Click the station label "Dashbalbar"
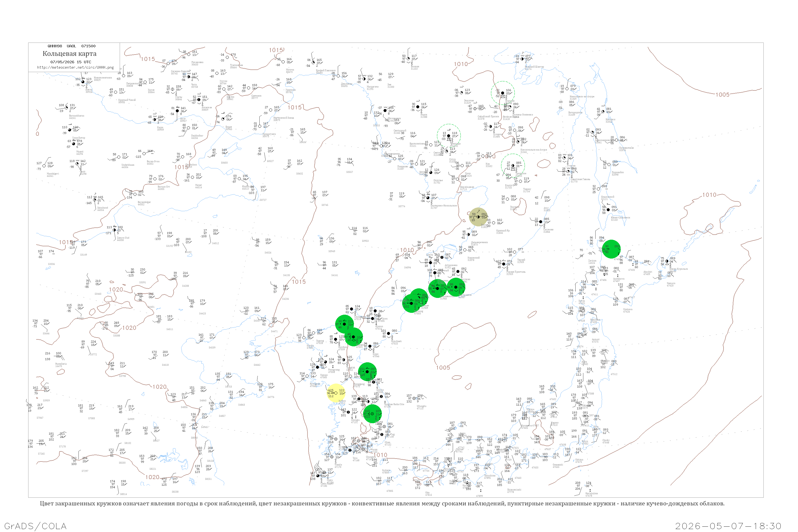The height and width of the screenshot is (532, 798). 197,136
